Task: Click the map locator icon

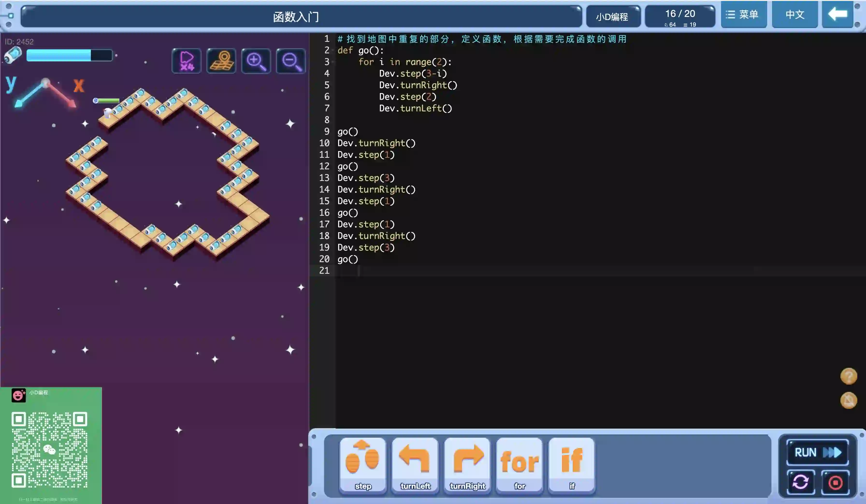Action: 221,61
